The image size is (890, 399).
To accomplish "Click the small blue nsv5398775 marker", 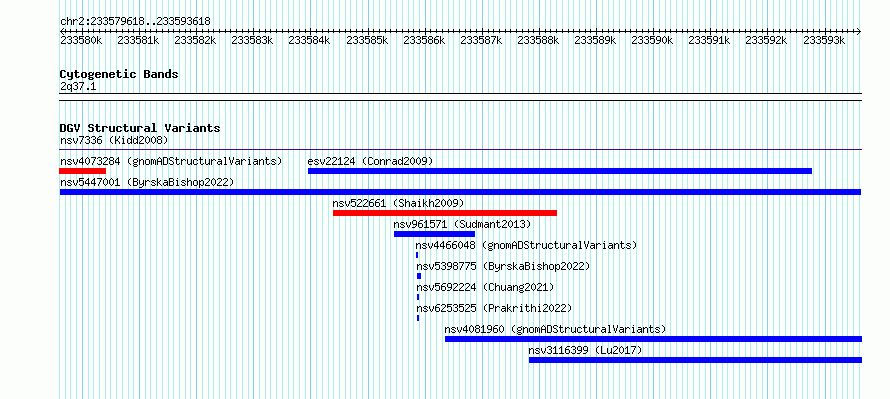I will [x=419, y=276].
